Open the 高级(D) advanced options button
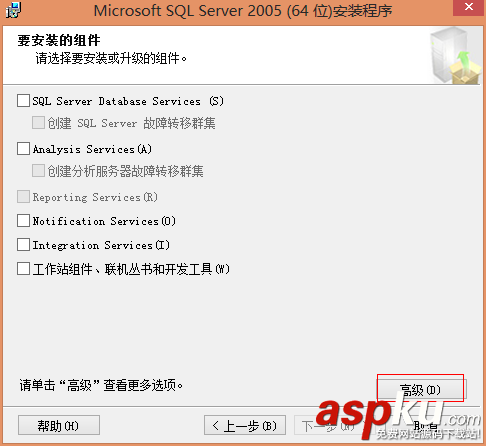The width and height of the screenshot is (486, 446). (422, 389)
